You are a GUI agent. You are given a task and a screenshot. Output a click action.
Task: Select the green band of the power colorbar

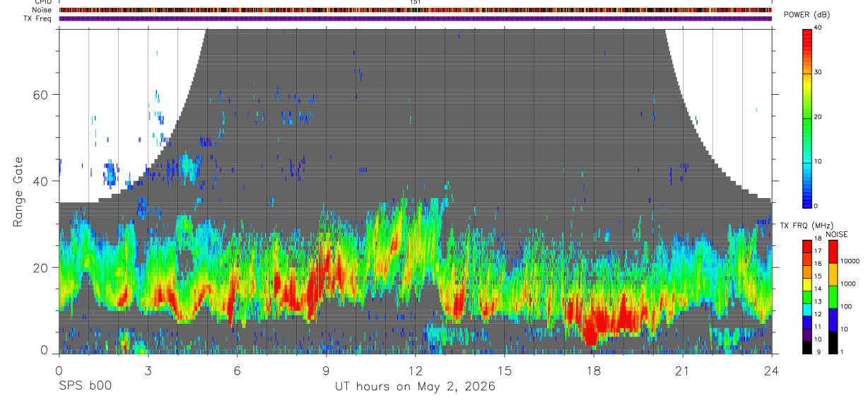click(x=807, y=117)
